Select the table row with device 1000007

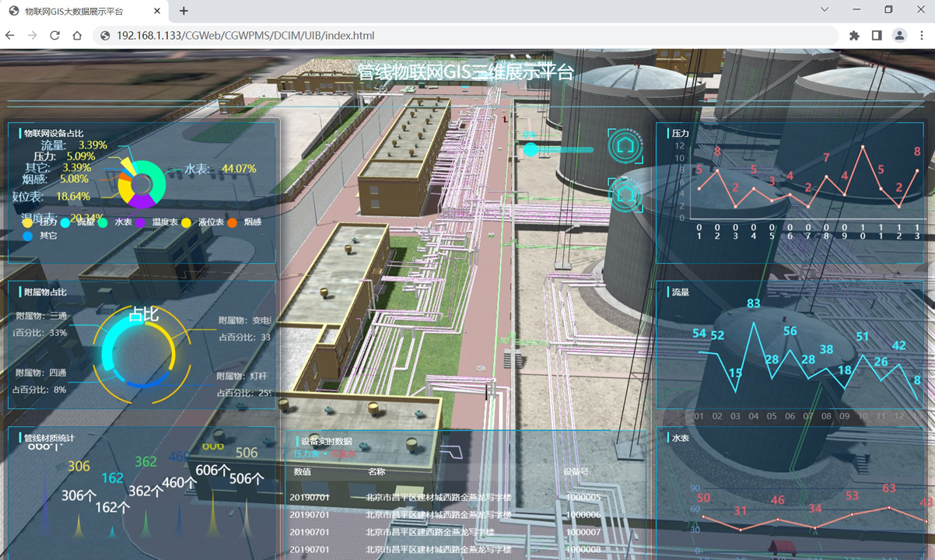[464, 532]
